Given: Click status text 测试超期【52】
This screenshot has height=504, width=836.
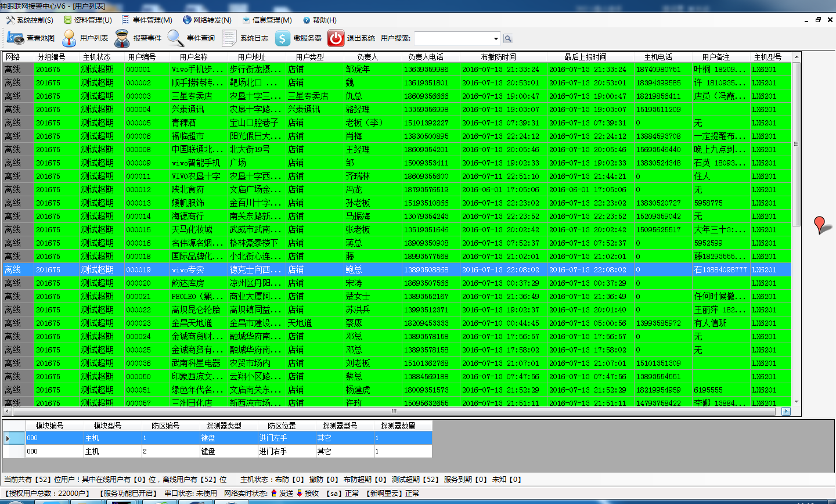Looking at the screenshot, I should 415,480.
